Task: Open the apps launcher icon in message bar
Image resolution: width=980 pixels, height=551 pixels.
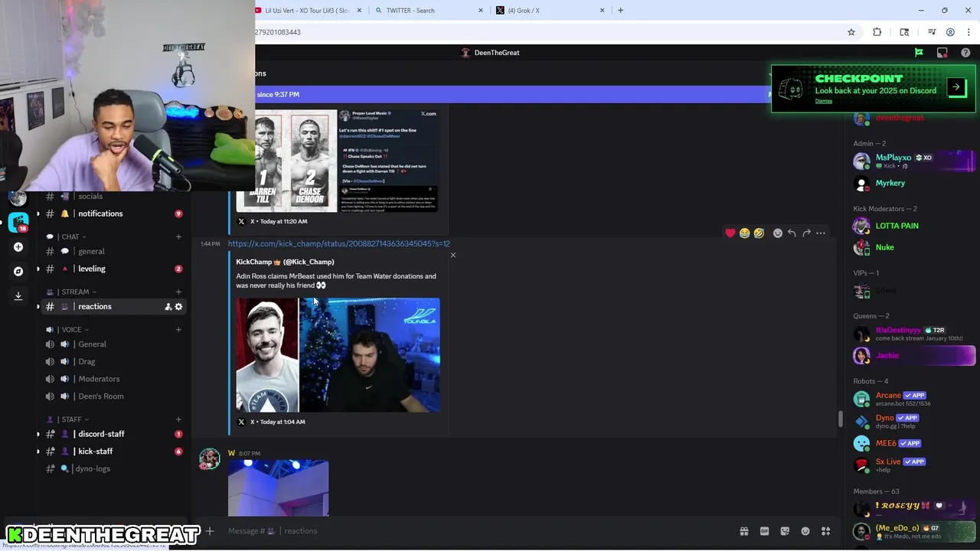Action: (x=826, y=531)
